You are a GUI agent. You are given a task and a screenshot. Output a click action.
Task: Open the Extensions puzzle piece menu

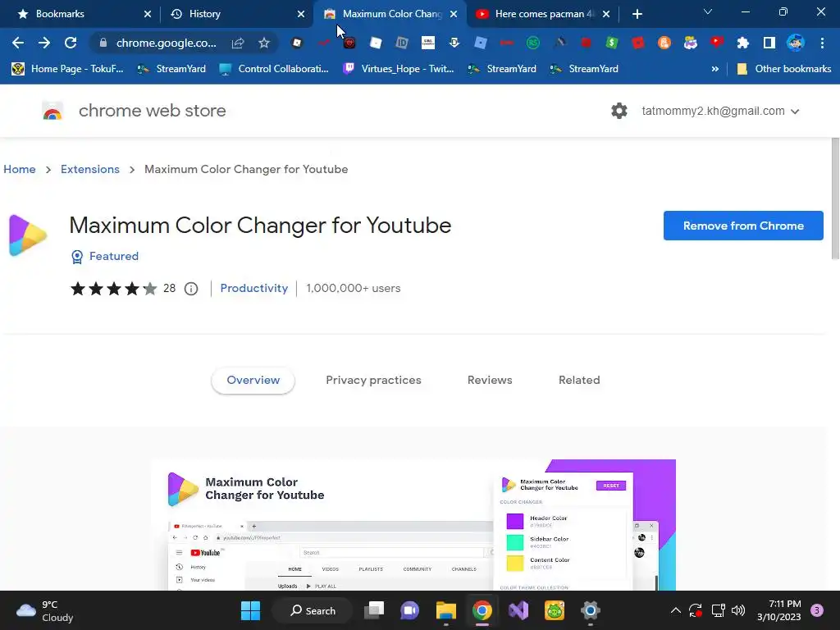[743, 43]
